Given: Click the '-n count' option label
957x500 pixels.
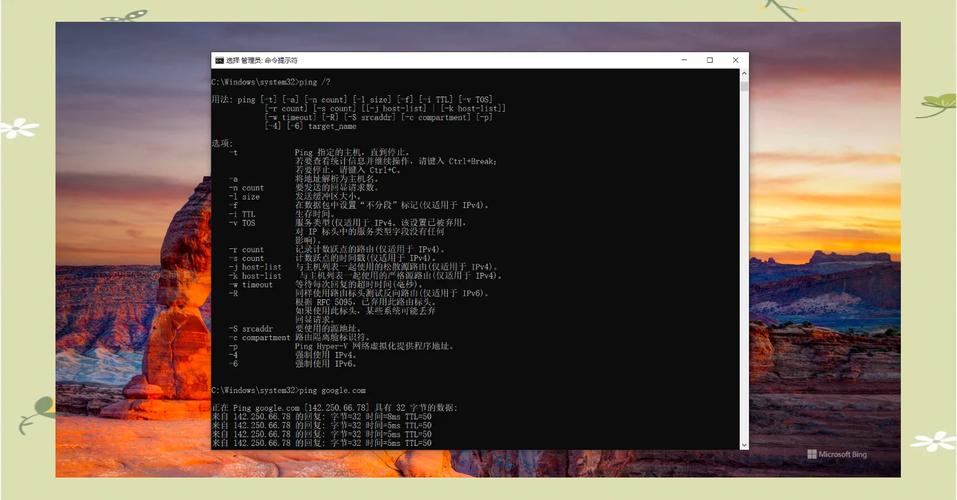Looking at the screenshot, I should point(247,187).
